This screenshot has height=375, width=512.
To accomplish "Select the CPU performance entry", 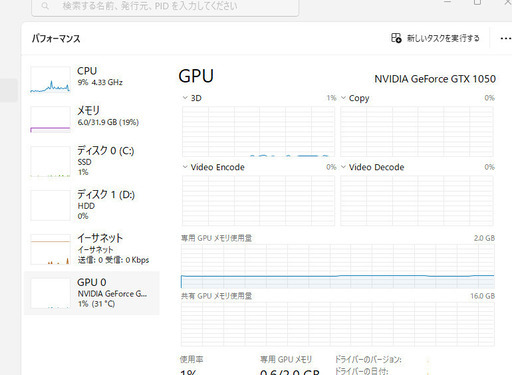I will (x=92, y=79).
